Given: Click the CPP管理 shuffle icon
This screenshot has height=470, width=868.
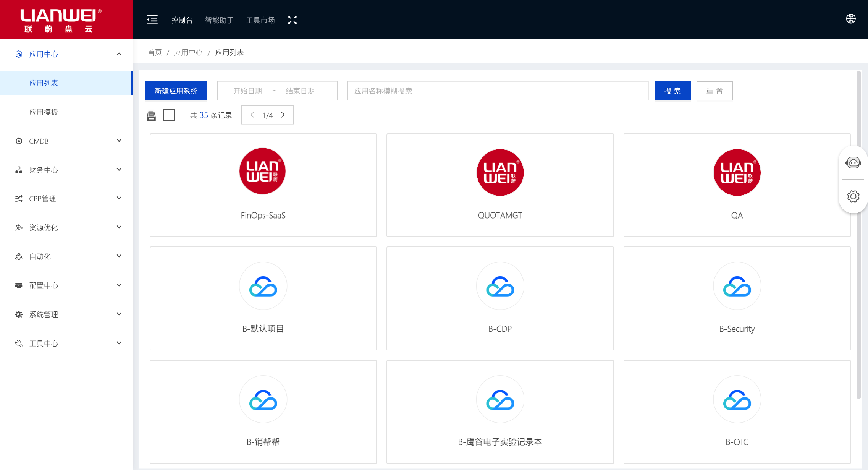Looking at the screenshot, I should click(19, 199).
